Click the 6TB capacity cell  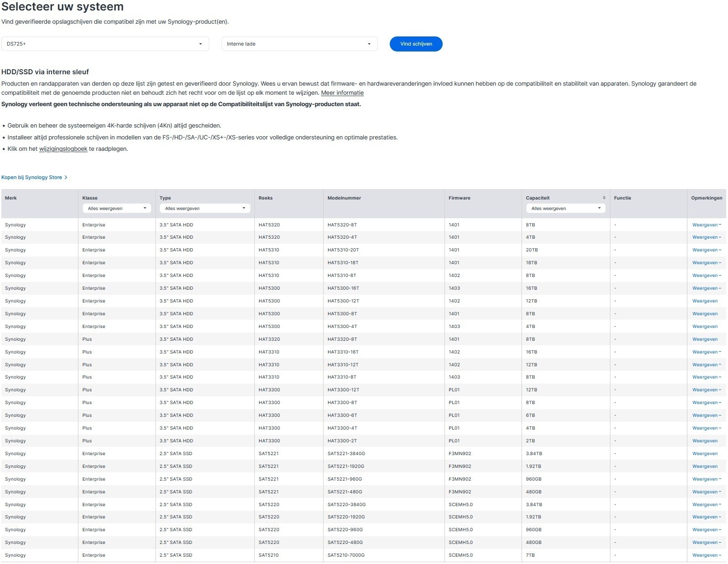[x=530, y=415]
